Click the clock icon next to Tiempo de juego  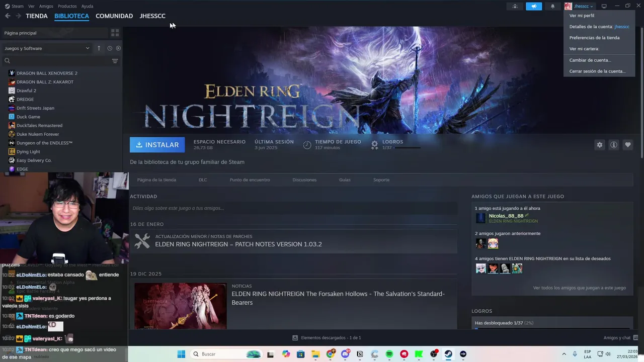(x=307, y=145)
